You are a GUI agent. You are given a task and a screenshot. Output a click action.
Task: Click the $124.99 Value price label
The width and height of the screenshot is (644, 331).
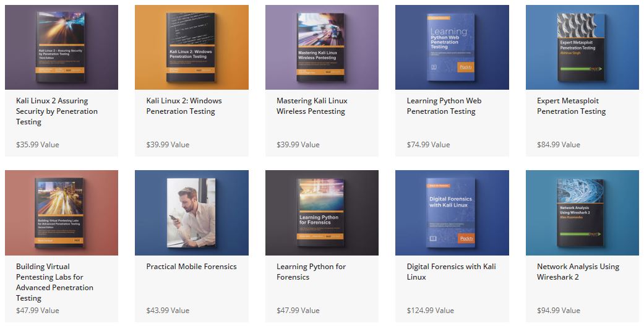click(431, 311)
